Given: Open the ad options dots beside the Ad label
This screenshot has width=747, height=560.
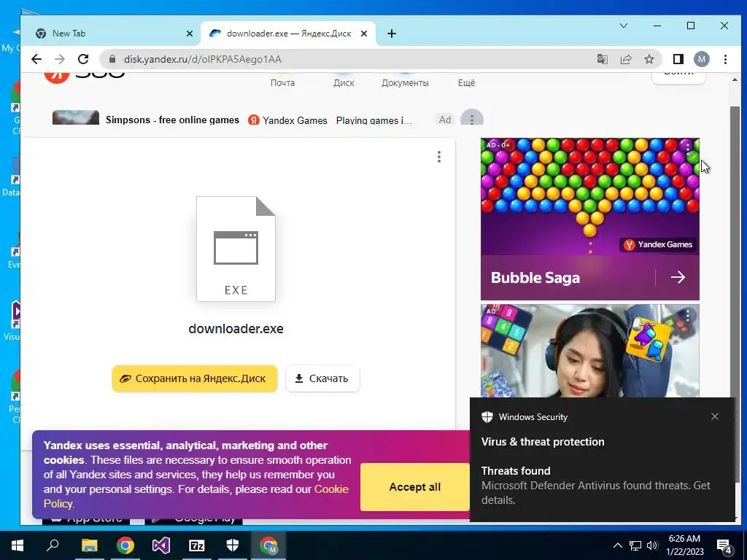Looking at the screenshot, I should point(472,119).
